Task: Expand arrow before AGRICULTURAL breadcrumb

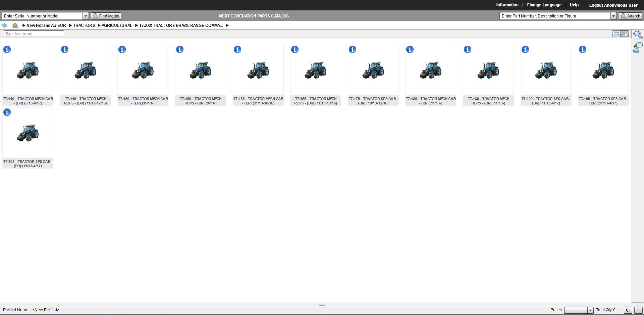Action: [99, 26]
